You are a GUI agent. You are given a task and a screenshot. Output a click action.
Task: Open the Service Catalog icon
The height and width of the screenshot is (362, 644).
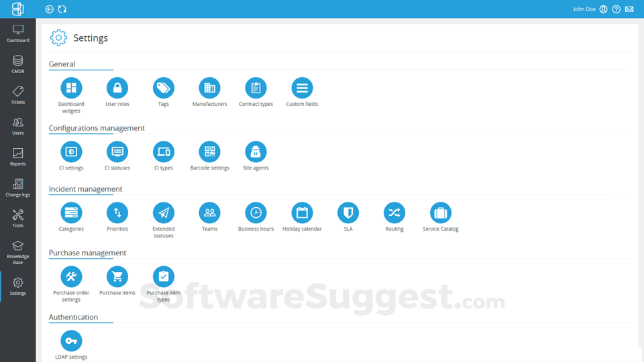coord(441,213)
